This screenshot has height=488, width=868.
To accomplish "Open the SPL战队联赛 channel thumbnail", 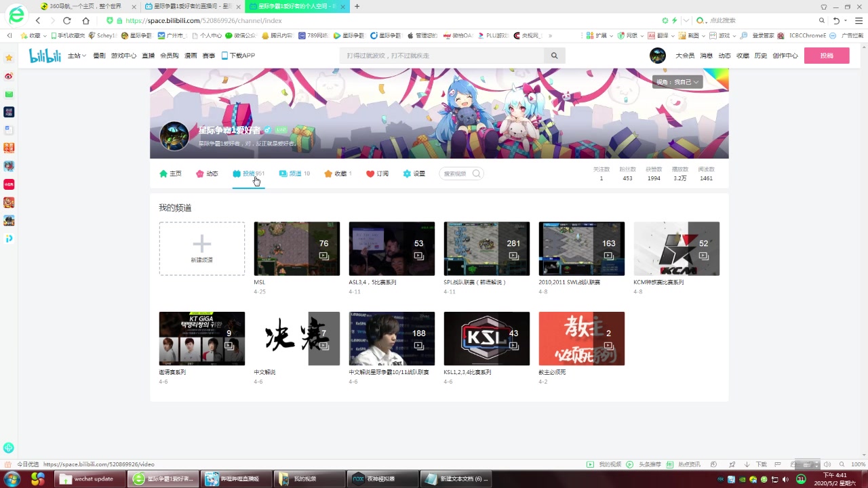I will (487, 249).
